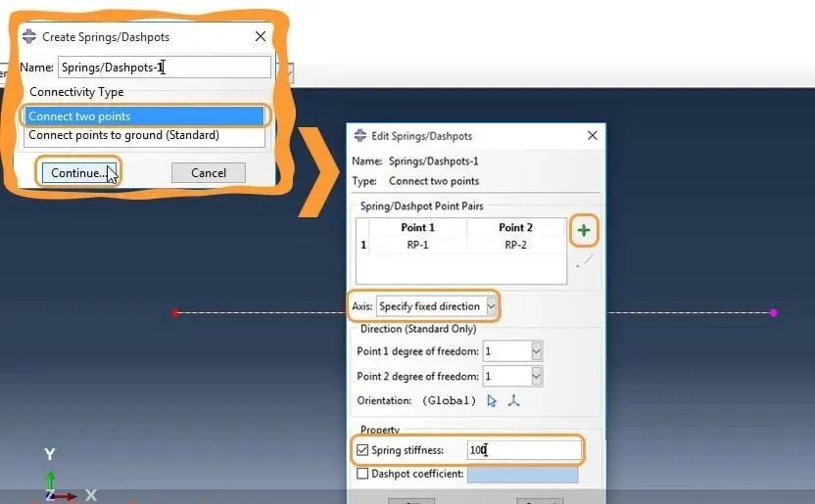This screenshot has width=815, height=504.
Task: Close the Edit Springs/Dashpots dialog
Action: [x=592, y=135]
